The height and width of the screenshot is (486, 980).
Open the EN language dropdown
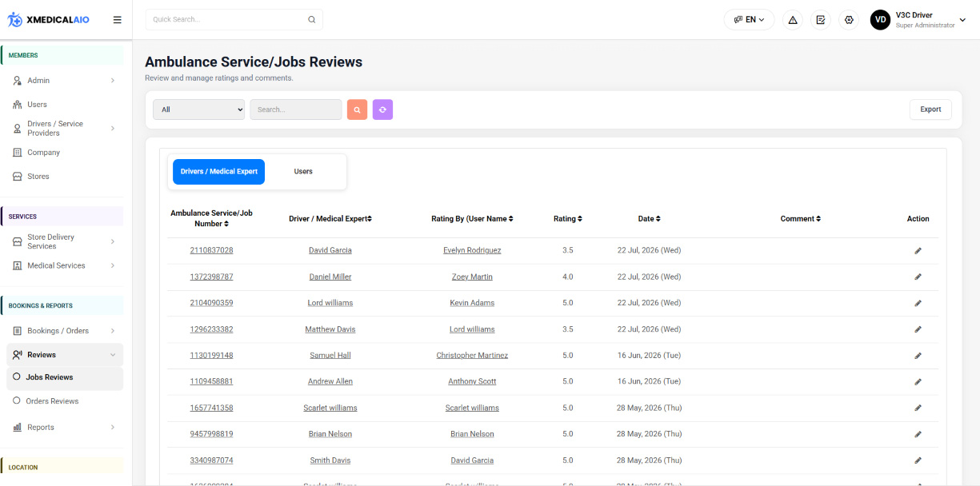coord(749,20)
